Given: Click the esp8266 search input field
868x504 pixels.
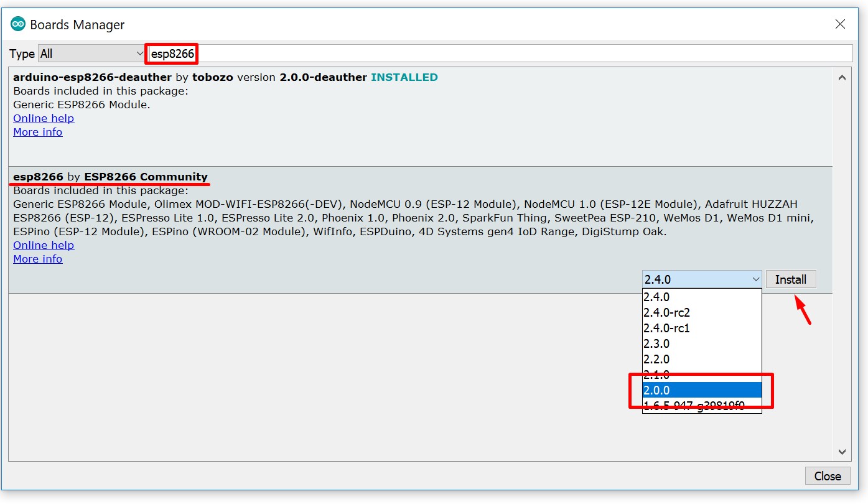Looking at the screenshot, I should (x=500, y=54).
